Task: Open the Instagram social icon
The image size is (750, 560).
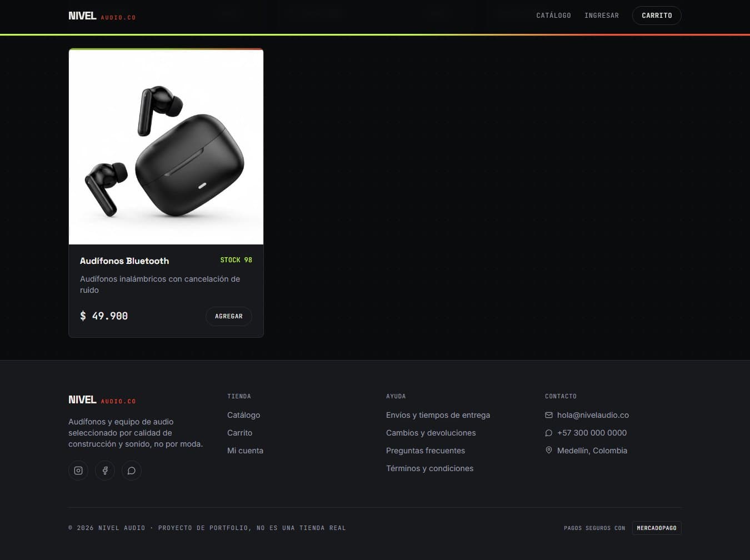Action: tap(78, 471)
